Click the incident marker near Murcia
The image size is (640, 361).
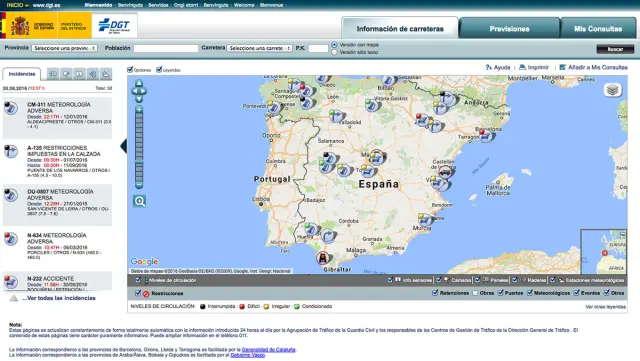[x=425, y=220]
